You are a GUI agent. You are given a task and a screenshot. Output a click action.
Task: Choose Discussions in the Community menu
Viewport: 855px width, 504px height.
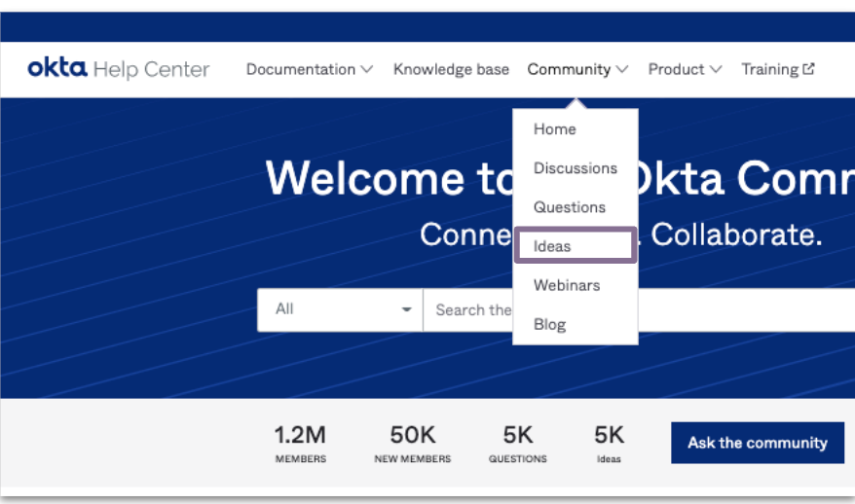pyautogui.click(x=575, y=168)
